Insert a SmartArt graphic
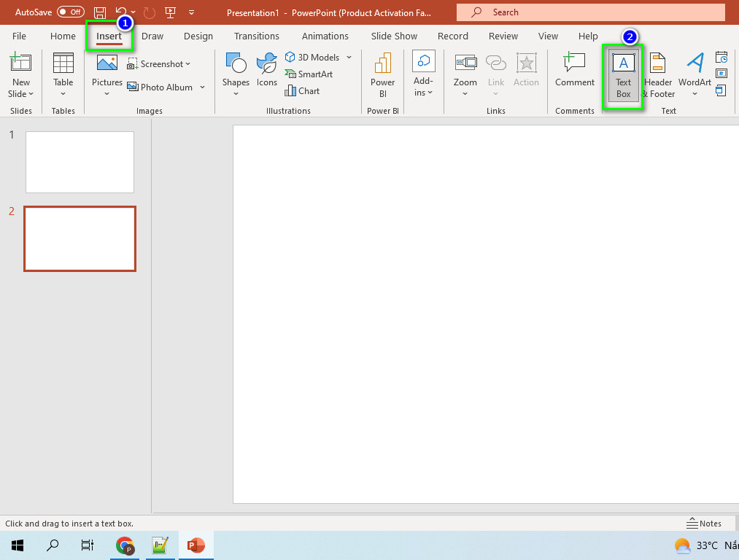Viewport: 739px width, 560px height. click(x=309, y=74)
